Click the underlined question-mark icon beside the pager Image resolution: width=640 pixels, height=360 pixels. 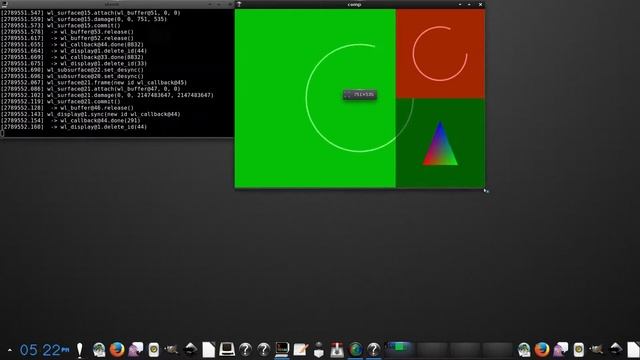(x=373, y=350)
